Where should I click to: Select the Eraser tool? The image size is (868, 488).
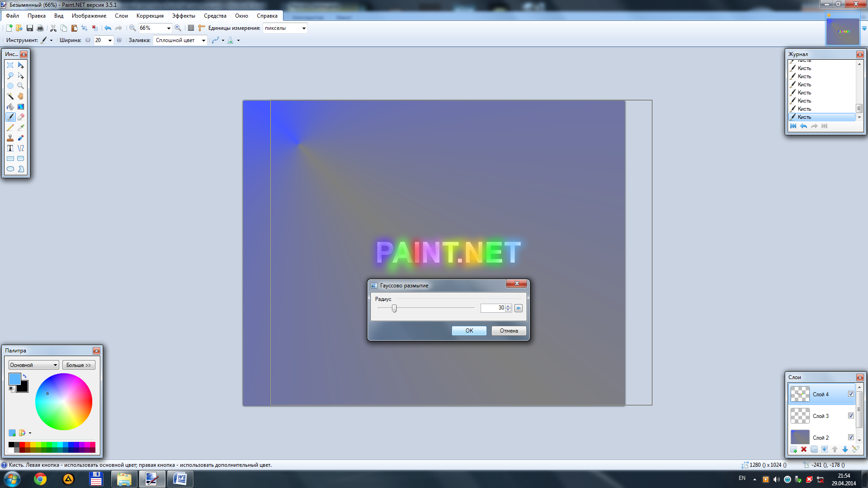[x=21, y=117]
